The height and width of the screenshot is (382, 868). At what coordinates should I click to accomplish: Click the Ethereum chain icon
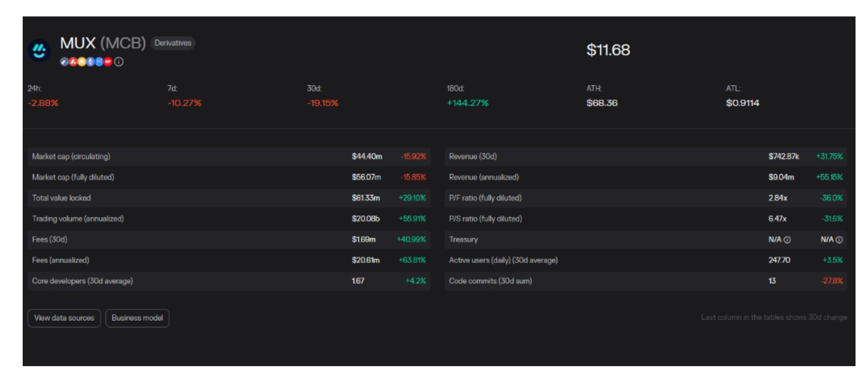[x=90, y=62]
